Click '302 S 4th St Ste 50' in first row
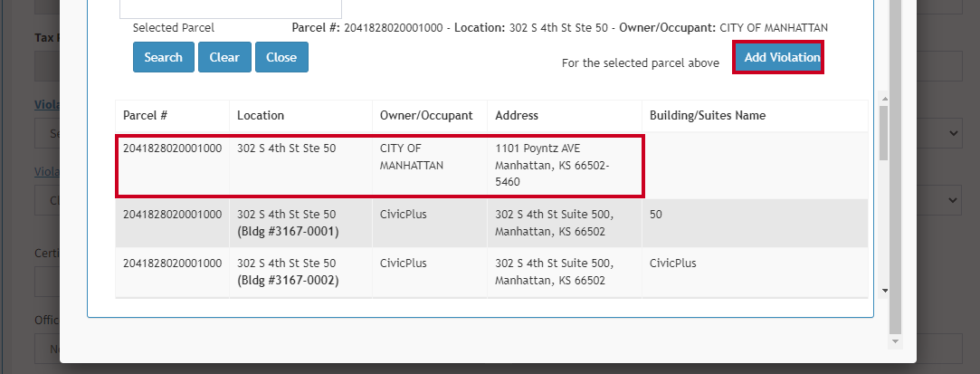The width and height of the screenshot is (980, 374). click(x=286, y=149)
